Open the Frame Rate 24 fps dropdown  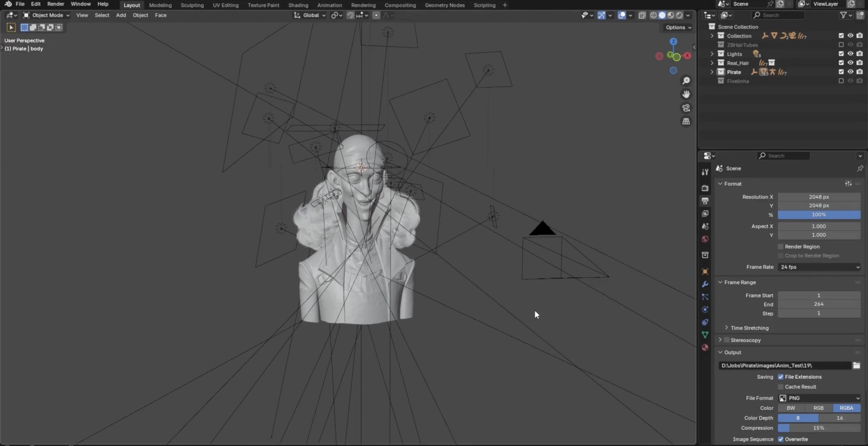819,267
